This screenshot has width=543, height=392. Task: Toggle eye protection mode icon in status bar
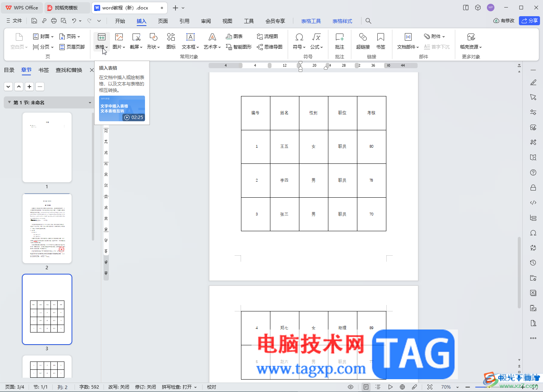click(351, 387)
